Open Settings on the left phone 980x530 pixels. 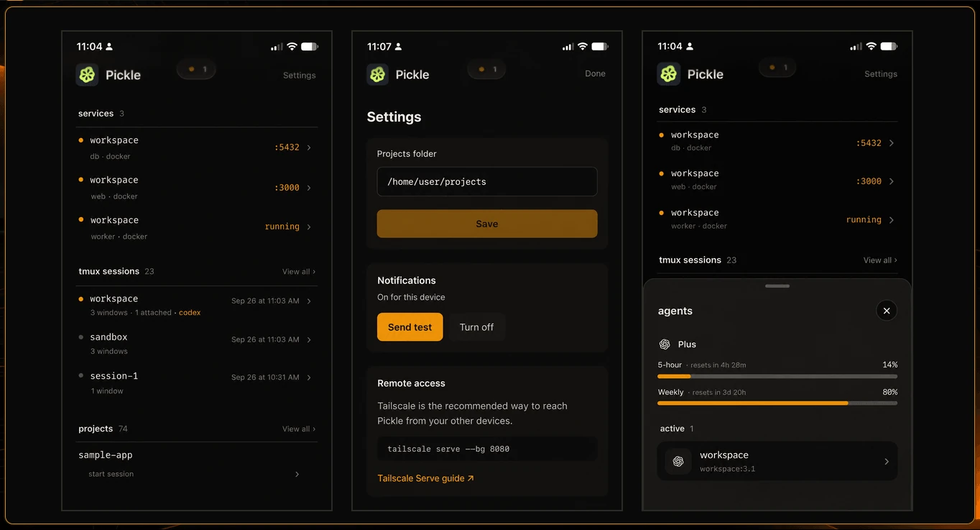300,76
